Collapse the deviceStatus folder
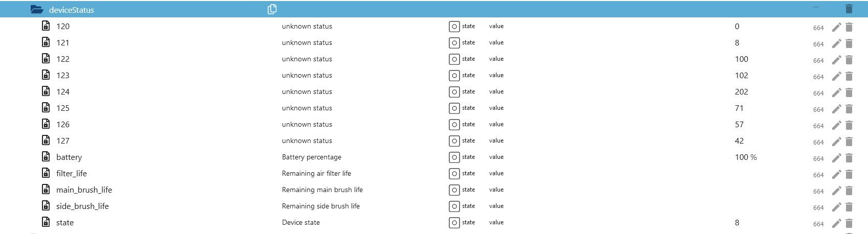This screenshot has height=234, width=868. [37, 9]
